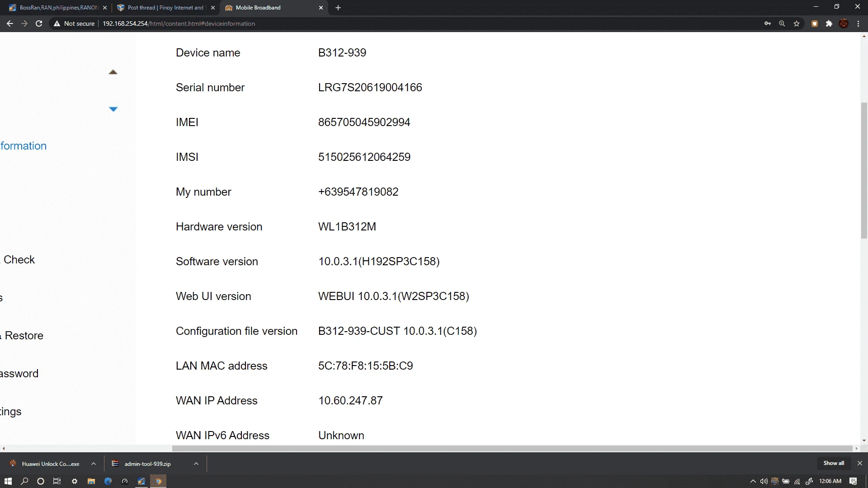Open Windows taskbar search

pos(24,481)
